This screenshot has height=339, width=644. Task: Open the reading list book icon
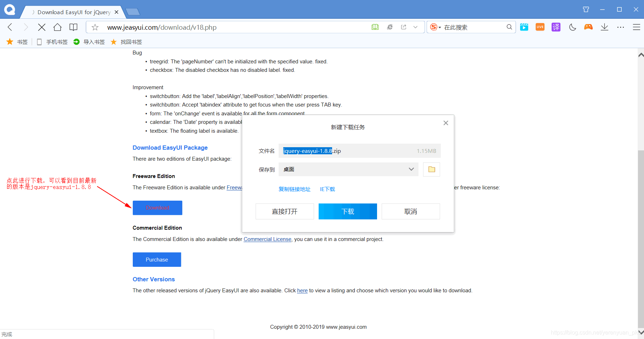coord(73,27)
